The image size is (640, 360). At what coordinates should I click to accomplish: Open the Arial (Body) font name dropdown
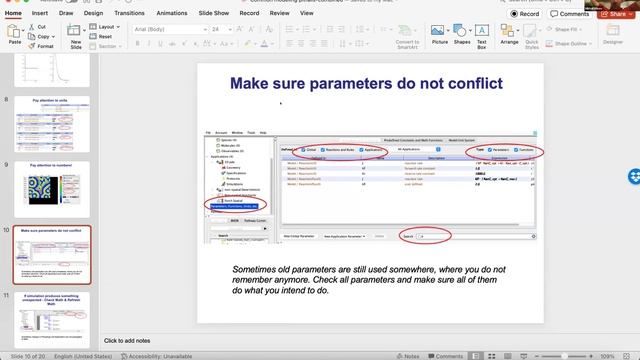click(x=205, y=29)
